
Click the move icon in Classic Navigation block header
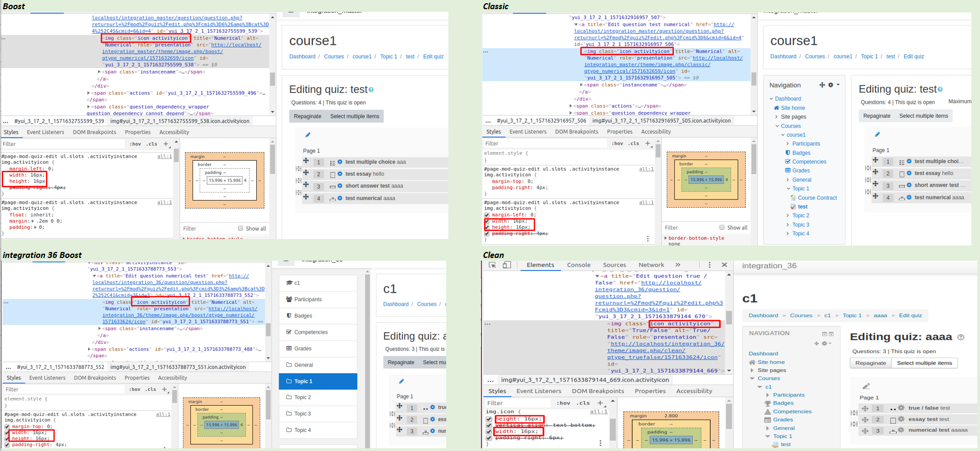pyautogui.click(x=822, y=85)
